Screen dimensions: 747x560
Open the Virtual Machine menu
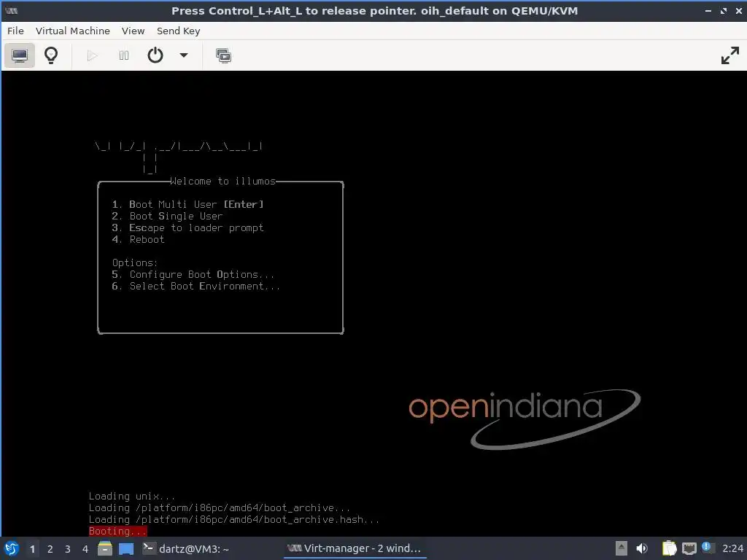point(72,31)
